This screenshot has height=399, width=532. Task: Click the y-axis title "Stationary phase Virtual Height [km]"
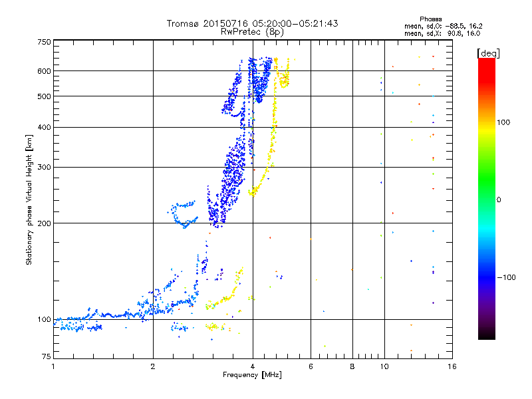pyautogui.click(x=29, y=199)
